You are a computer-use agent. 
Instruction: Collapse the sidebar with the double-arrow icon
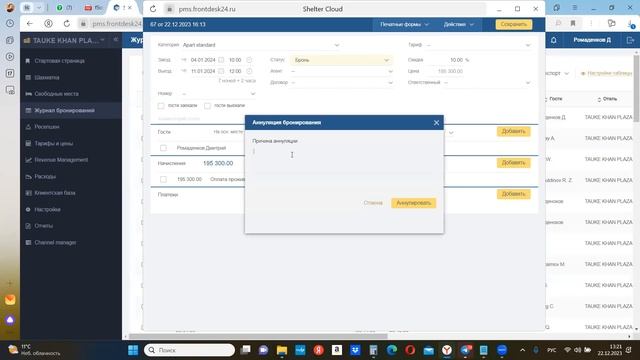(116, 40)
